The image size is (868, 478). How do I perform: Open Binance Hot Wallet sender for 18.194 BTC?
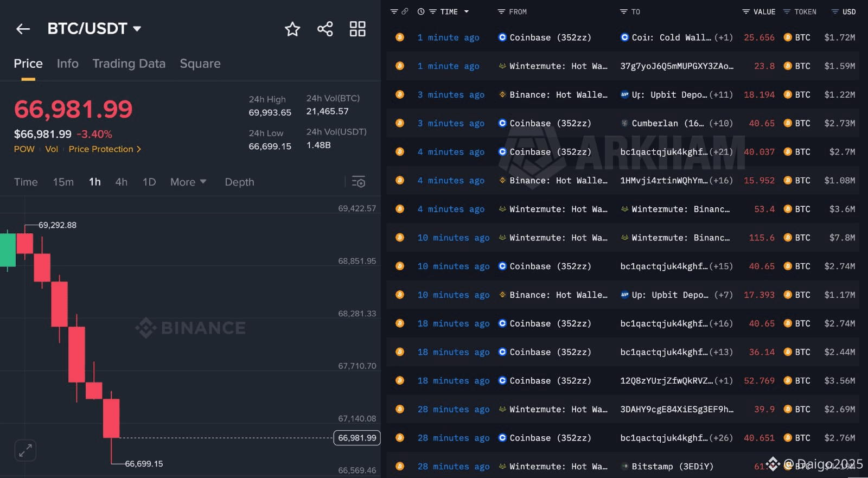(553, 94)
